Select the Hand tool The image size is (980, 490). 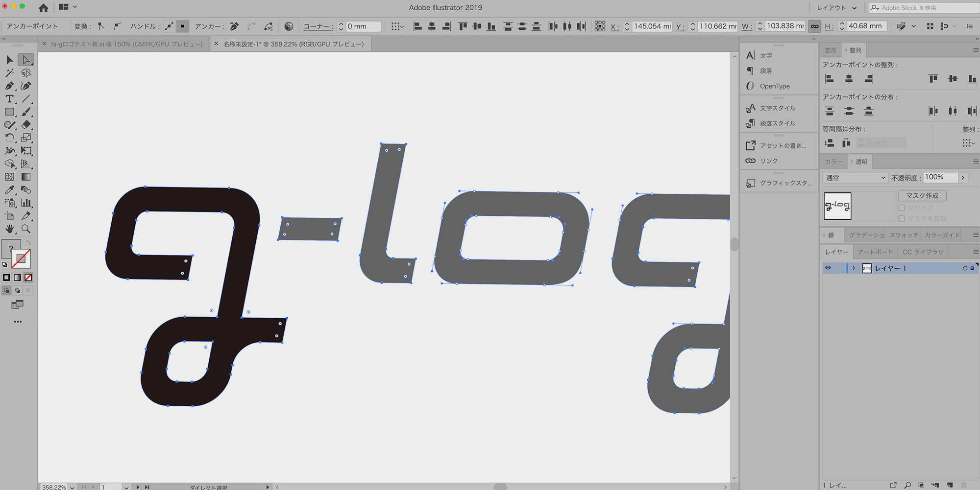(x=10, y=229)
